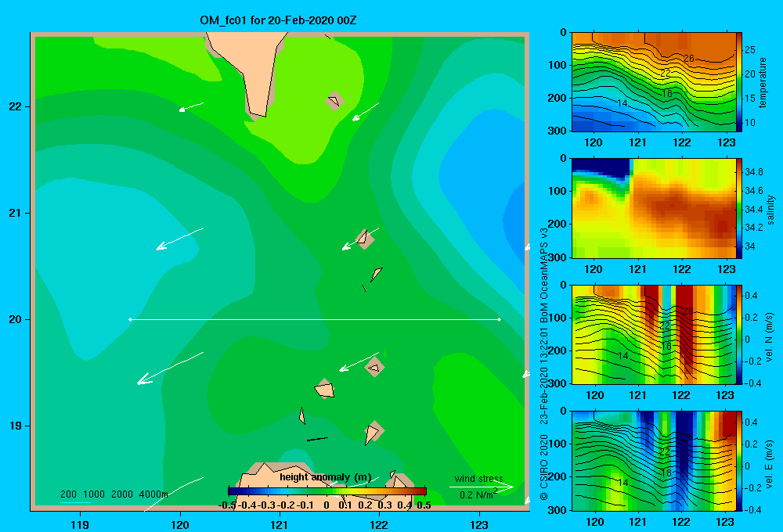Viewport: 783px width, 532px height.
Task: Click the 'wind stress' legend label
Action: 478,479
